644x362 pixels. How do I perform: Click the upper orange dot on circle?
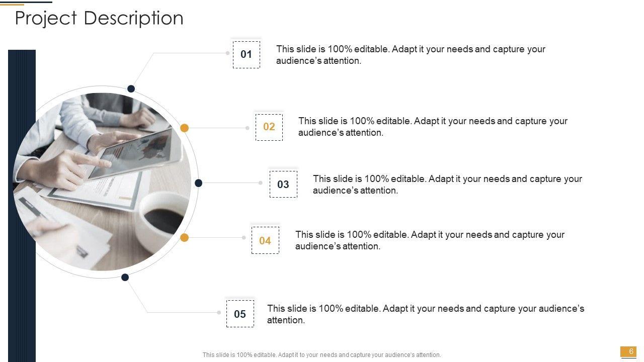185,128
